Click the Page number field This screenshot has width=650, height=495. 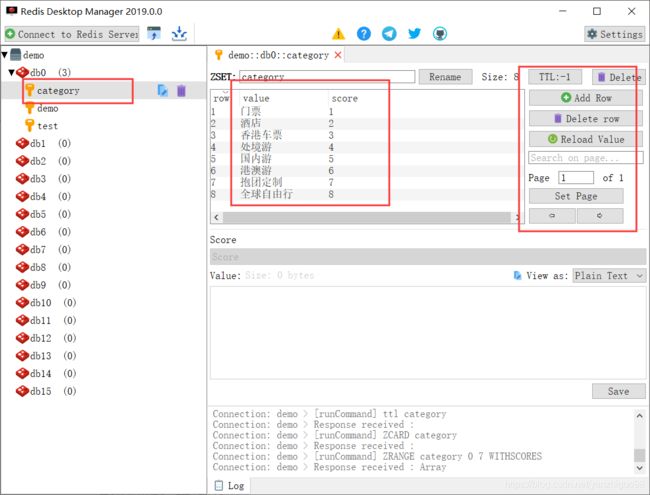[x=576, y=178]
